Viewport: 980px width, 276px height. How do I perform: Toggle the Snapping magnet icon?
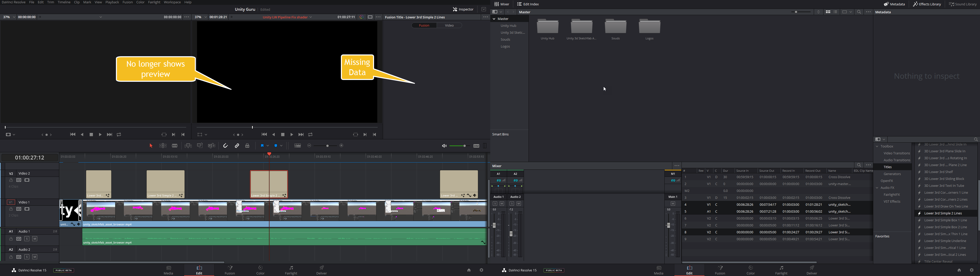pos(226,146)
